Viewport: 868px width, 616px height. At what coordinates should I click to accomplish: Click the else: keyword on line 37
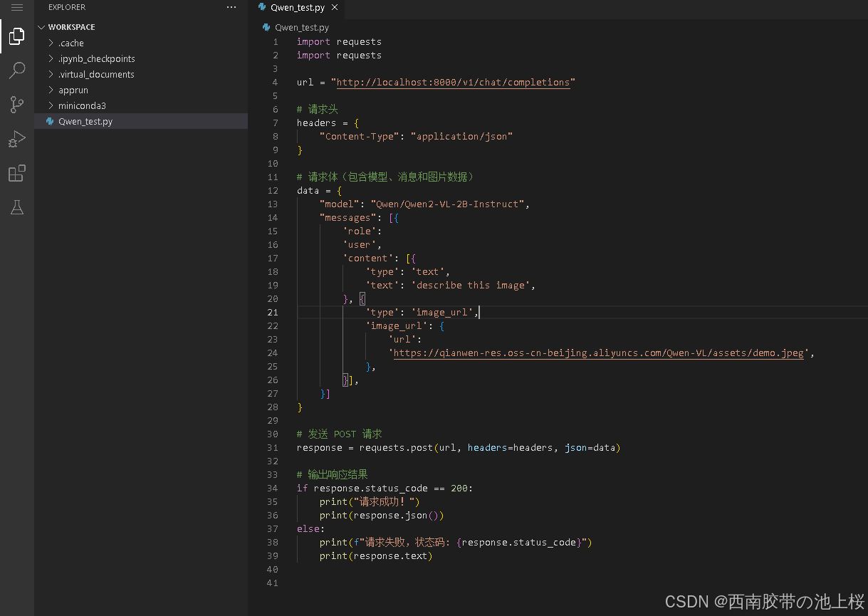click(310, 529)
